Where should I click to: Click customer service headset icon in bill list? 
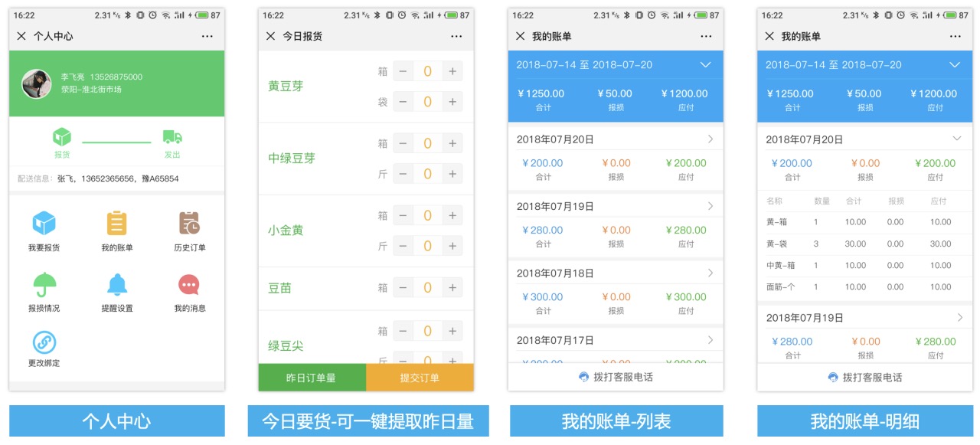(584, 377)
